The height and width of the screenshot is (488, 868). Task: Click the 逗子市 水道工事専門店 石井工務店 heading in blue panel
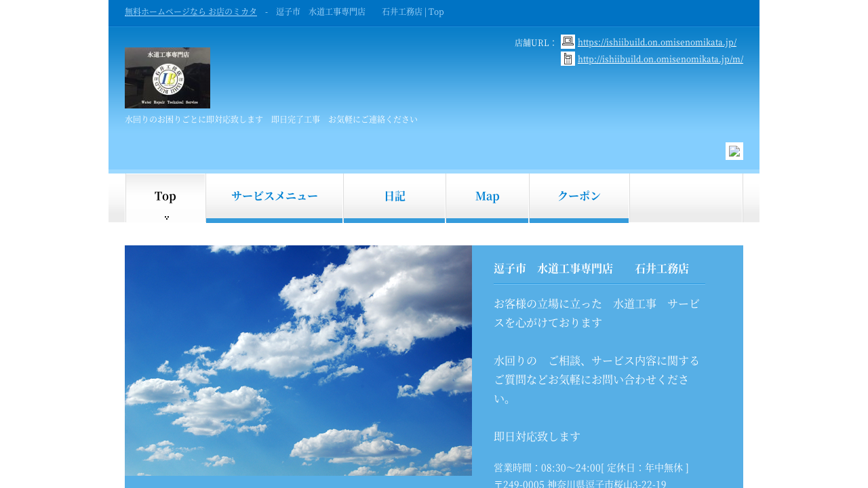click(591, 268)
